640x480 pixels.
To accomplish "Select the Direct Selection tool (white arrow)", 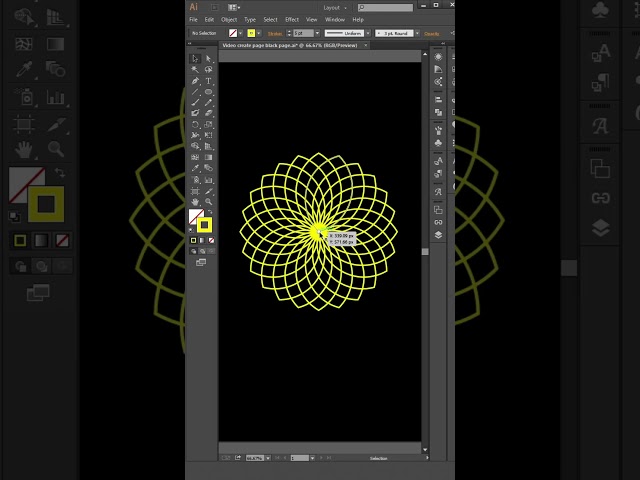I will click(x=209, y=59).
